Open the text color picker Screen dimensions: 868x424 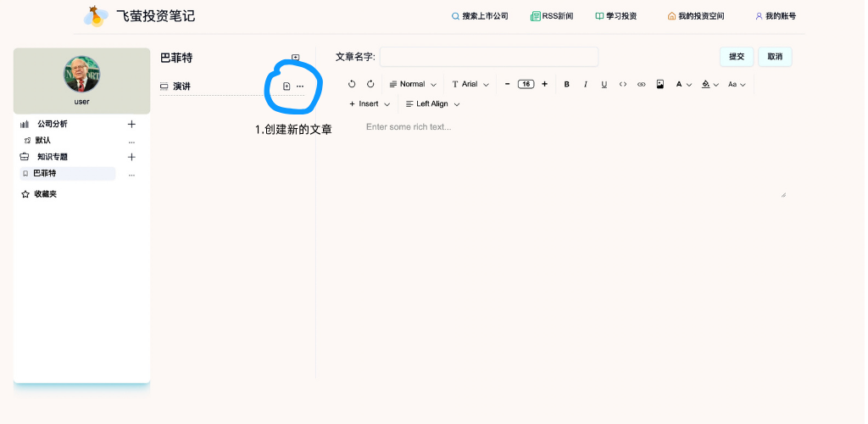pos(684,84)
